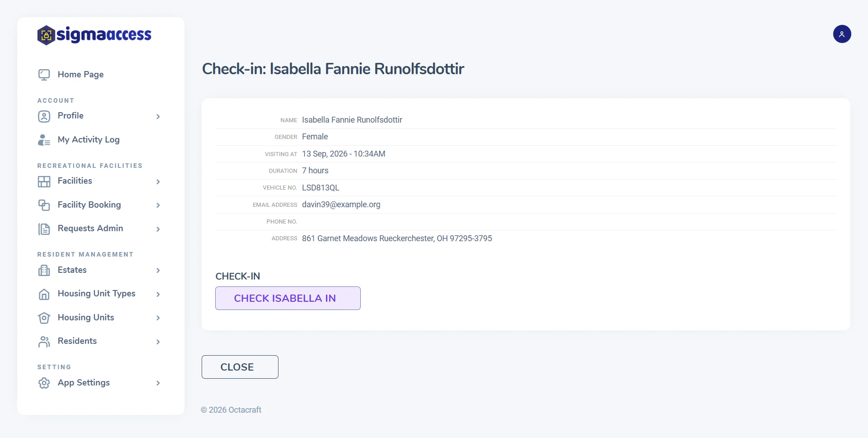
Task: Click the page heading Check-in: Isabella
Action: tap(333, 69)
